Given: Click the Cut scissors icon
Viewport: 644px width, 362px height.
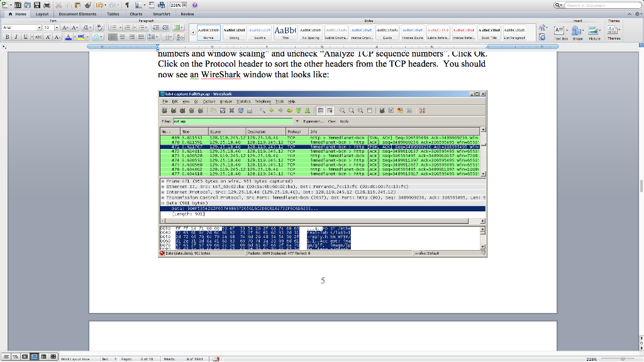Looking at the screenshot, I should tap(58, 5).
